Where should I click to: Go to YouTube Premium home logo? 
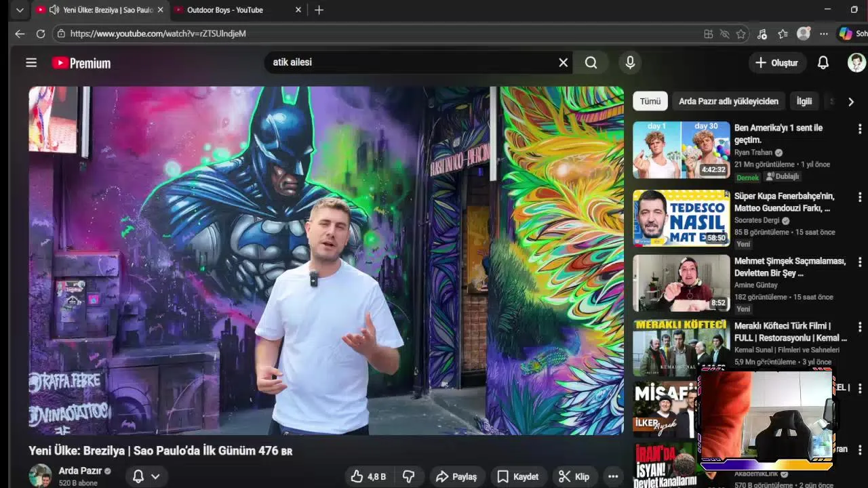[81, 63]
